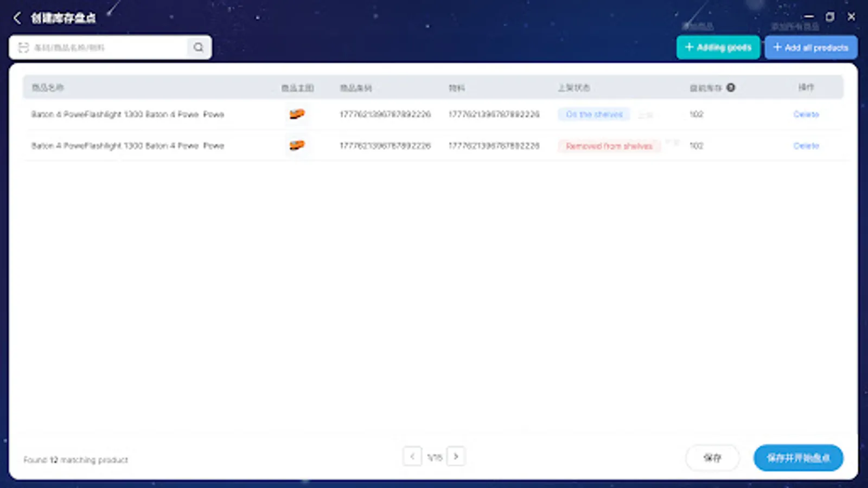
Task: Click the 'Adding goods' button
Action: (718, 47)
